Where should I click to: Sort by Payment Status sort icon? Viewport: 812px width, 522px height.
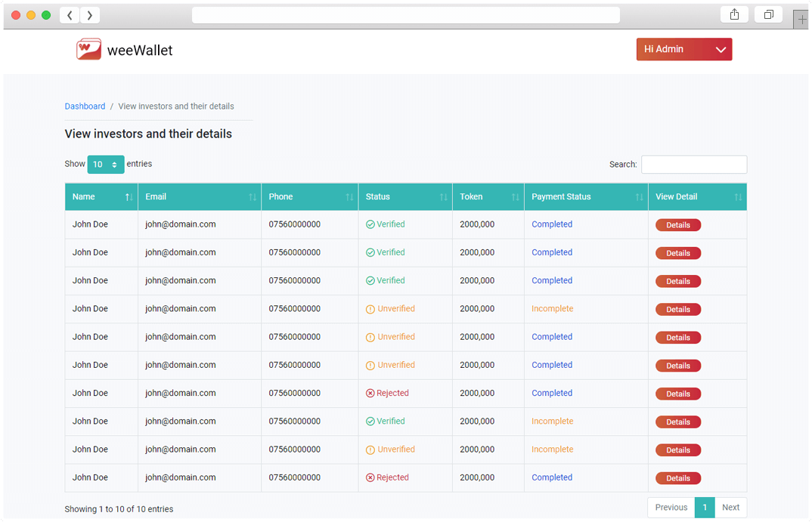[x=639, y=197]
